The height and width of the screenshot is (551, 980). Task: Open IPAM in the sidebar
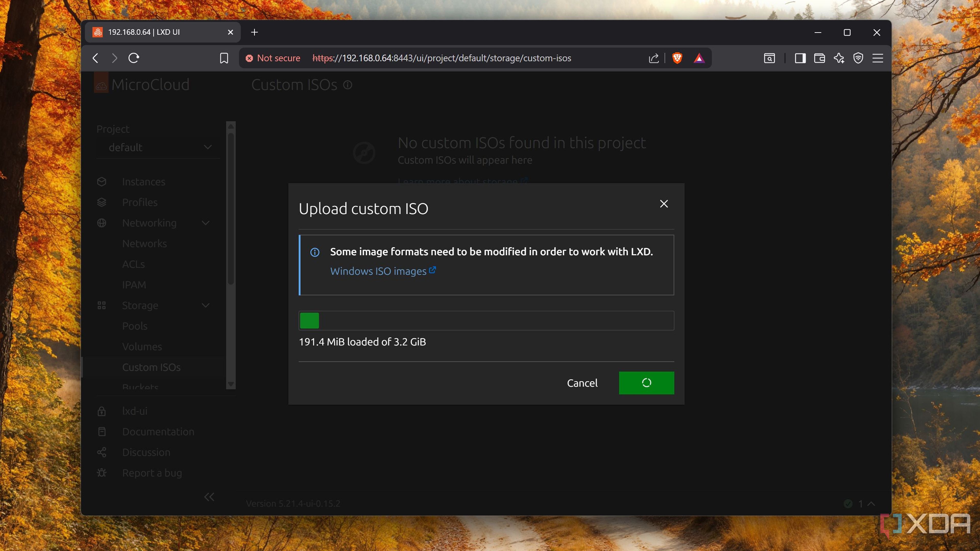tap(134, 285)
